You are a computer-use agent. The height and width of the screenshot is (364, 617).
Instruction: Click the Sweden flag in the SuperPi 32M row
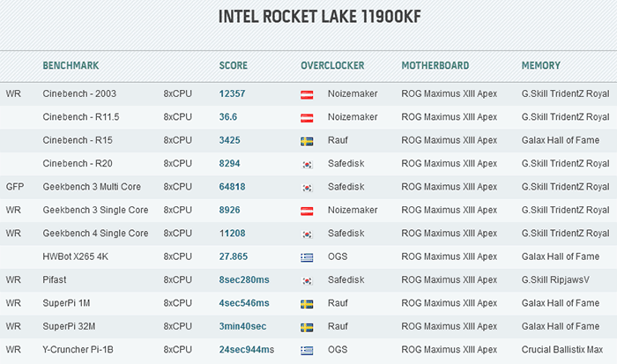click(x=307, y=327)
